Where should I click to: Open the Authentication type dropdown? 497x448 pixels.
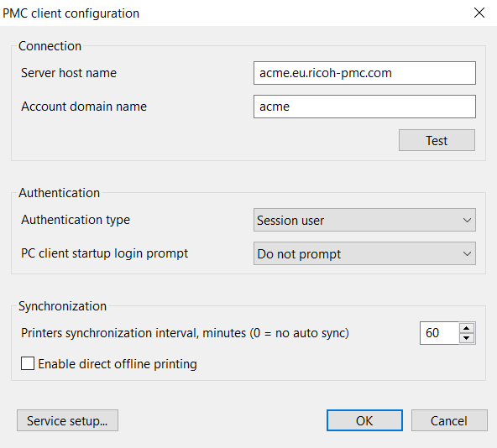tap(364, 220)
